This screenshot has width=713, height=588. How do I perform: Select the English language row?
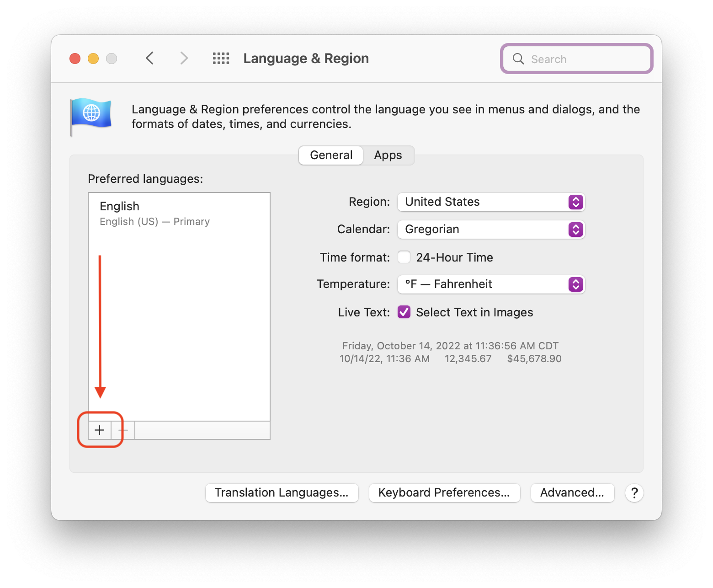179,214
